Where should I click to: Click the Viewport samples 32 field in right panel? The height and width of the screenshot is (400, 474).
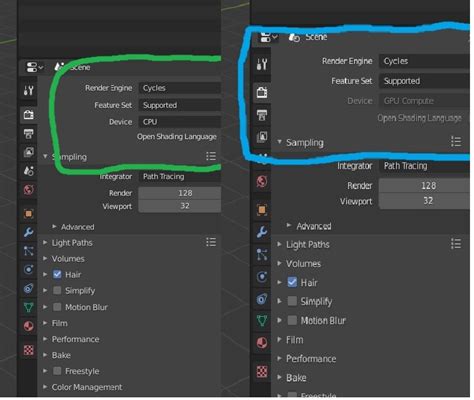(424, 201)
